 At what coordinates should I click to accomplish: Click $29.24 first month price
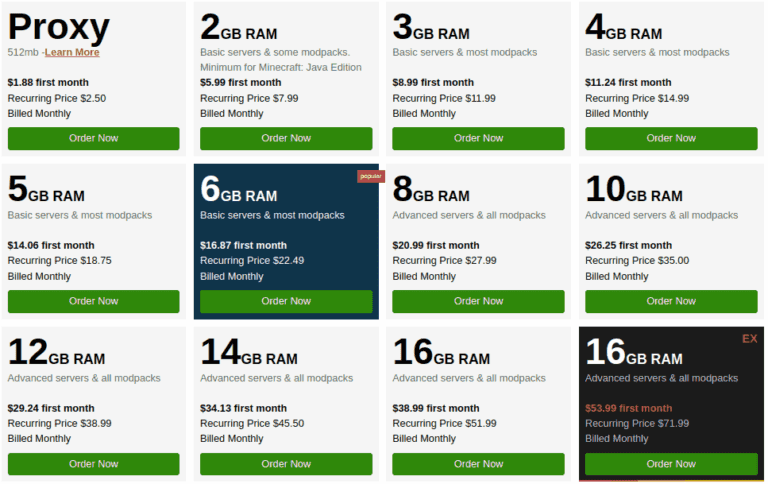coord(51,408)
